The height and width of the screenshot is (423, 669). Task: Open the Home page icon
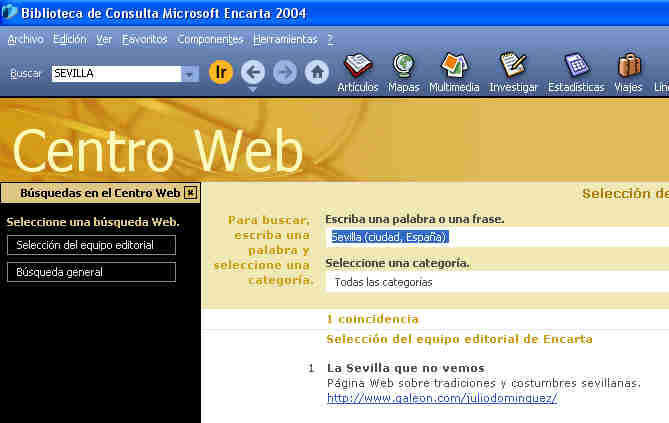[317, 73]
